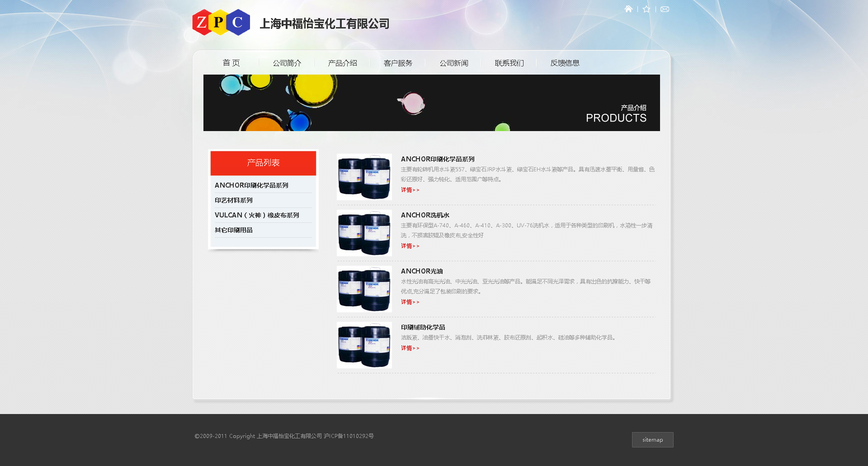Open the ANCHOR洗机水 product title
868x466 pixels.
(x=425, y=215)
